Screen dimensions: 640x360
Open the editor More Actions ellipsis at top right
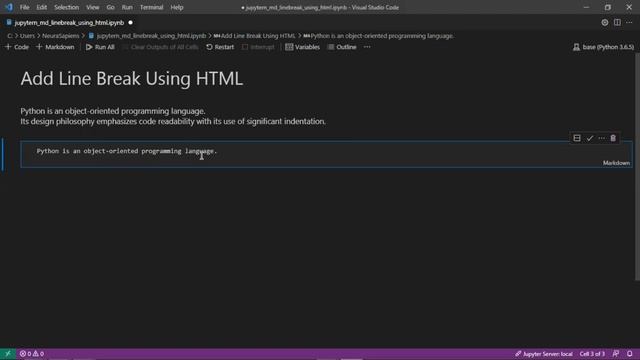pyautogui.click(x=629, y=23)
